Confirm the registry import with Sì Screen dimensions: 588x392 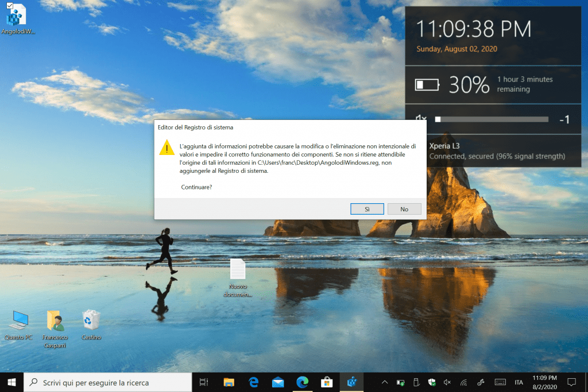pos(366,209)
